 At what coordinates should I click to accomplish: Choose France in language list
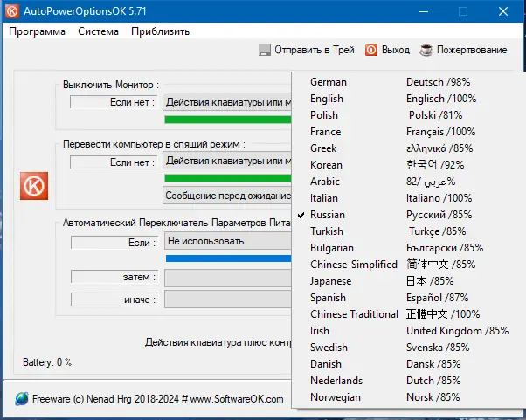[409, 132]
